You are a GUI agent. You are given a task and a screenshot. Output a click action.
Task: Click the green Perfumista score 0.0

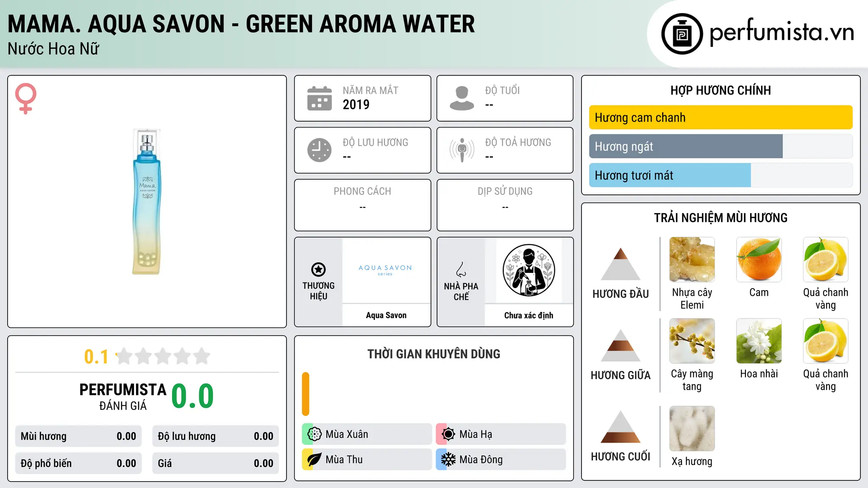pyautogui.click(x=192, y=396)
